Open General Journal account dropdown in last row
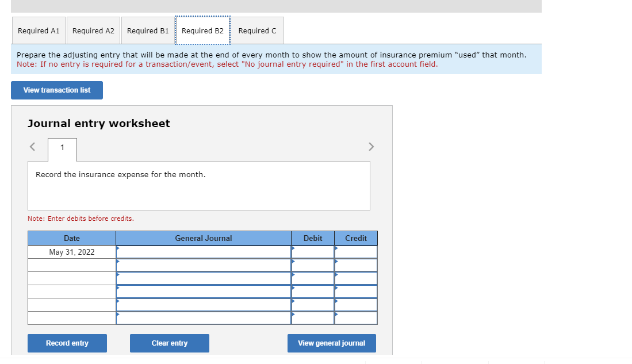The width and height of the screenshot is (632, 364). [x=204, y=318]
